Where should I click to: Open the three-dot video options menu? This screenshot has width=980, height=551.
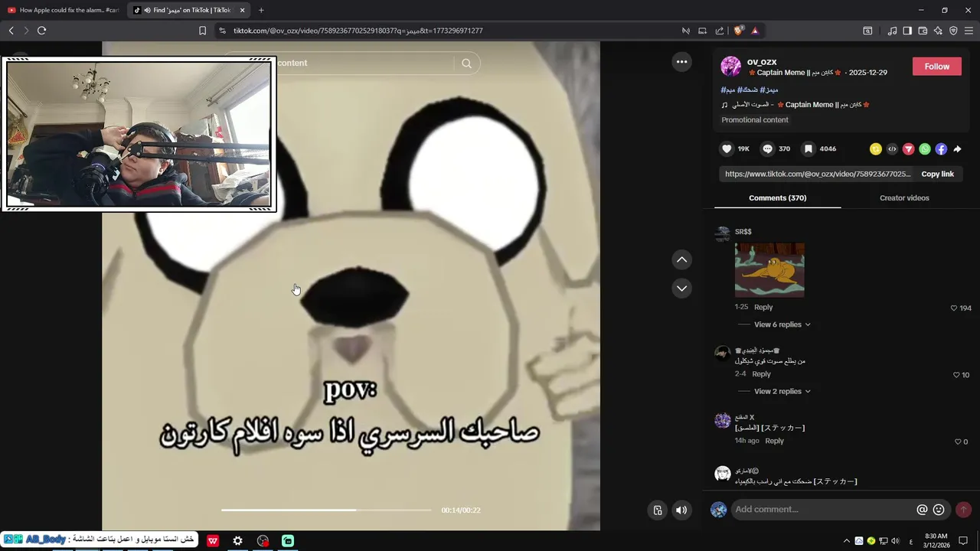(x=681, y=62)
